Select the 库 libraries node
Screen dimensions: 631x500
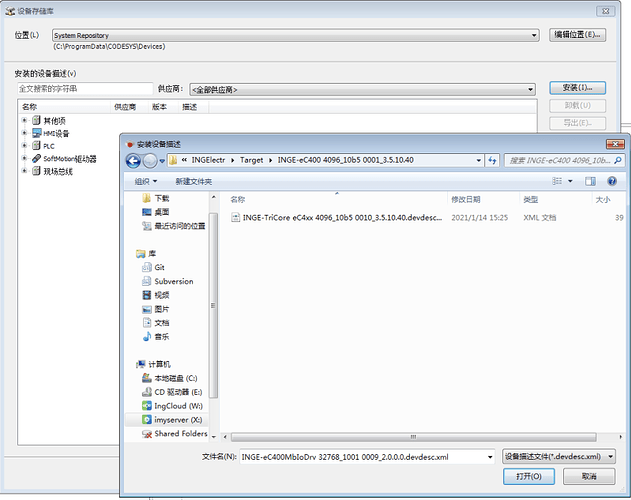coord(146,254)
